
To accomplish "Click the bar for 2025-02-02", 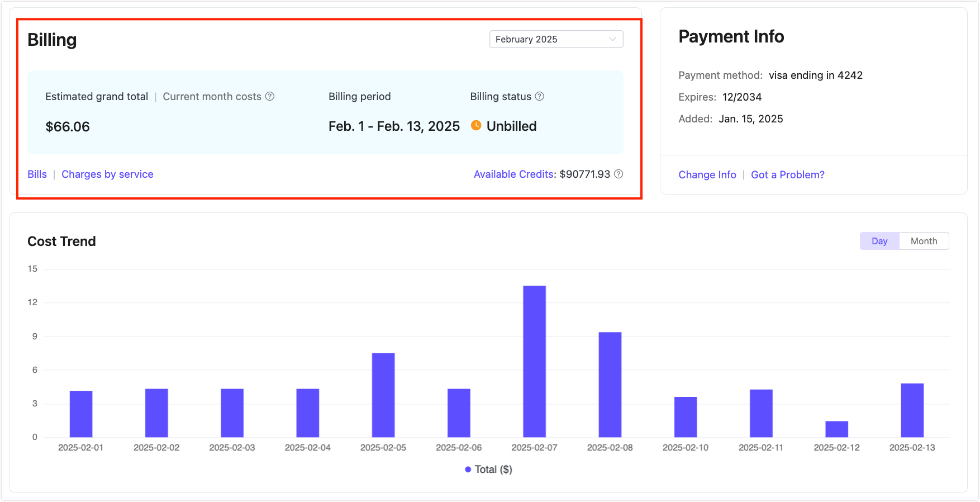I will coord(156,413).
